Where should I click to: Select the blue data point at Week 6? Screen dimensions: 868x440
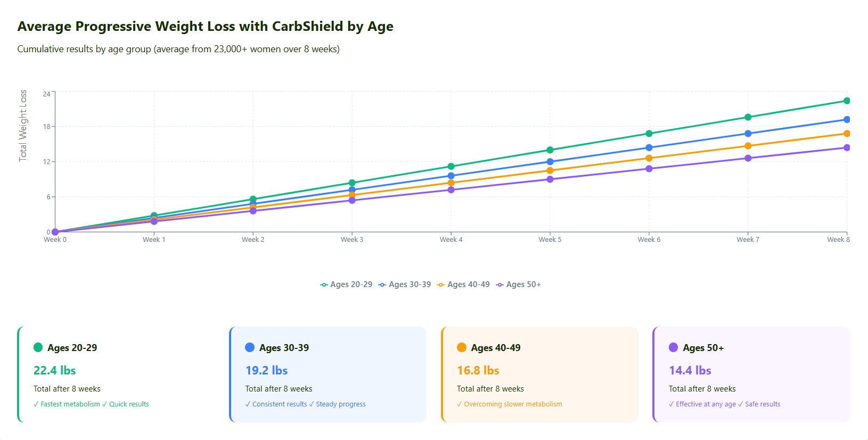coord(649,148)
